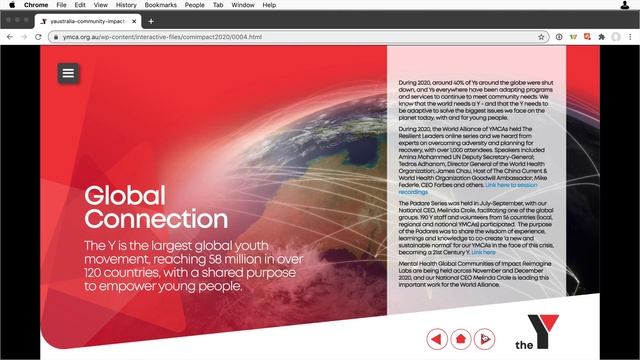Click the browser back arrow
640x360 pixels.
9,37
